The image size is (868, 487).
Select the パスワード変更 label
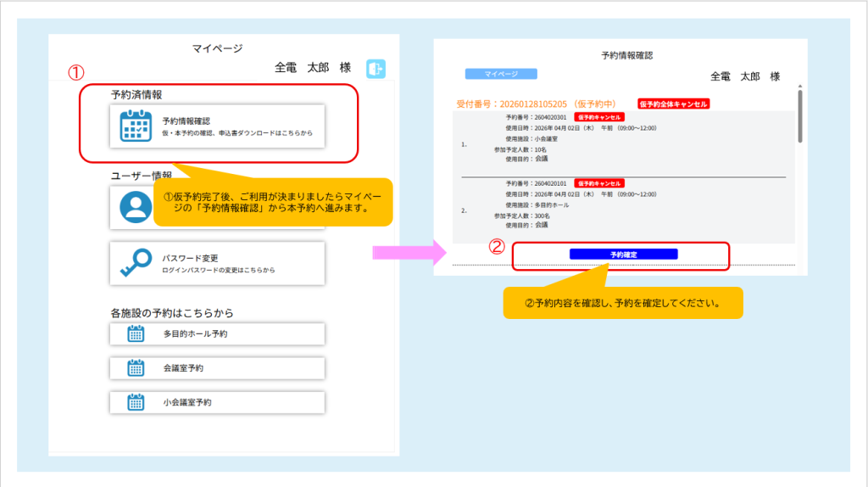pyautogui.click(x=191, y=258)
